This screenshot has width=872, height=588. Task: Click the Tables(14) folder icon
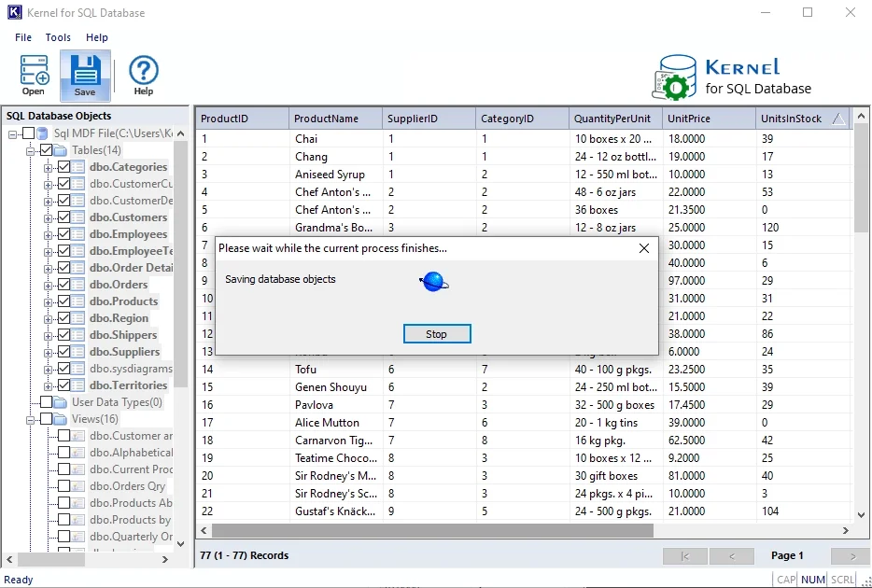(x=62, y=150)
